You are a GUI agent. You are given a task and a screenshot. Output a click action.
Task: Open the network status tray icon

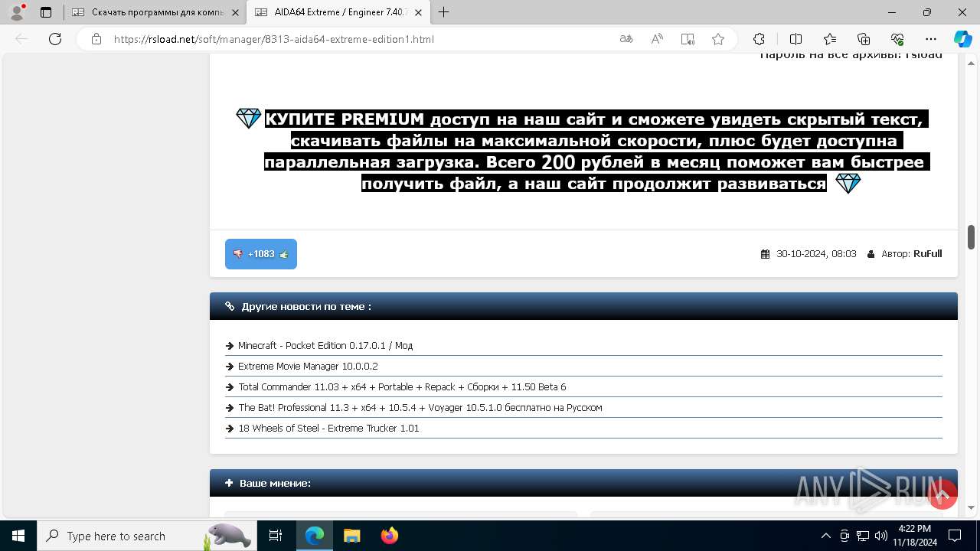[863, 536]
